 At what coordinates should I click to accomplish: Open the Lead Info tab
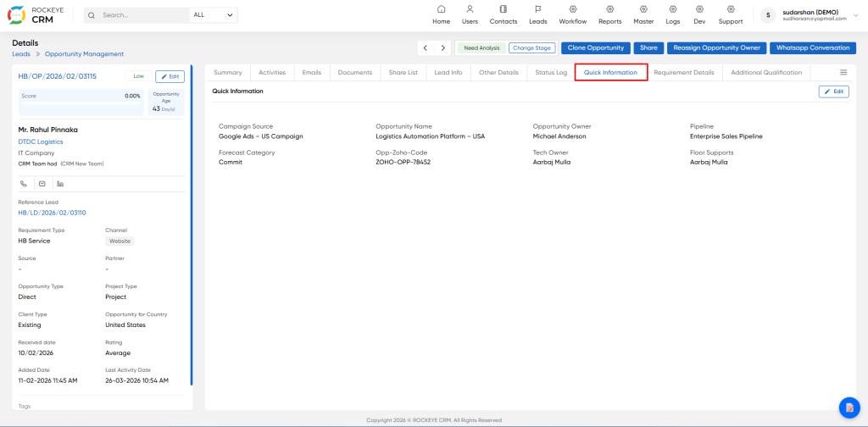pyautogui.click(x=448, y=73)
